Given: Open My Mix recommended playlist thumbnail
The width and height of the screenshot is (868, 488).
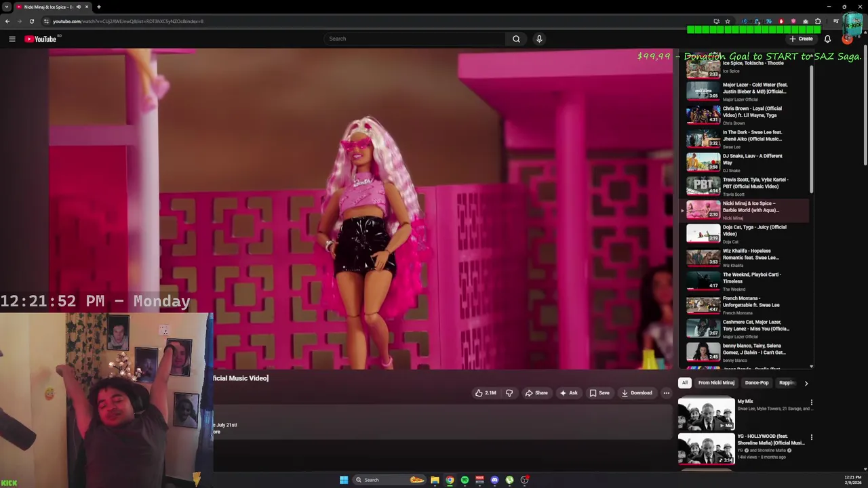Looking at the screenshot, I should (x=706, y=414).
